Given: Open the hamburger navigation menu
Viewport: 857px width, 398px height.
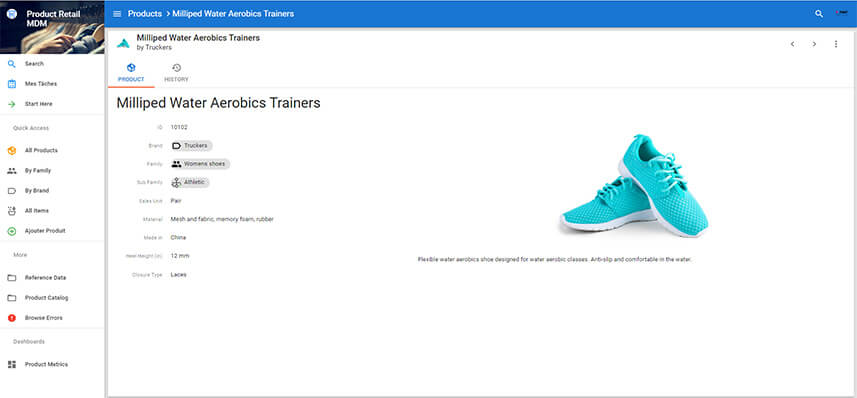Looking at the screenshot, I should pyautogui.click(x=117, y=14).
